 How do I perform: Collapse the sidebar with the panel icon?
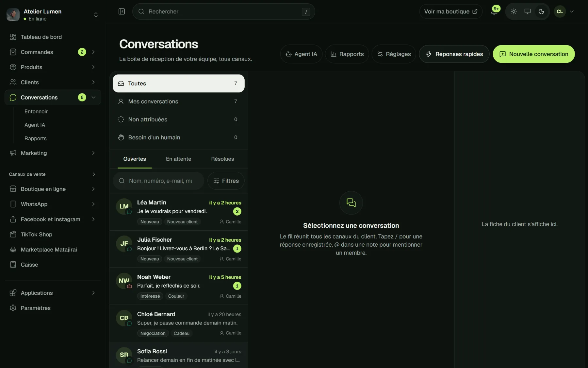coord(122,11)
